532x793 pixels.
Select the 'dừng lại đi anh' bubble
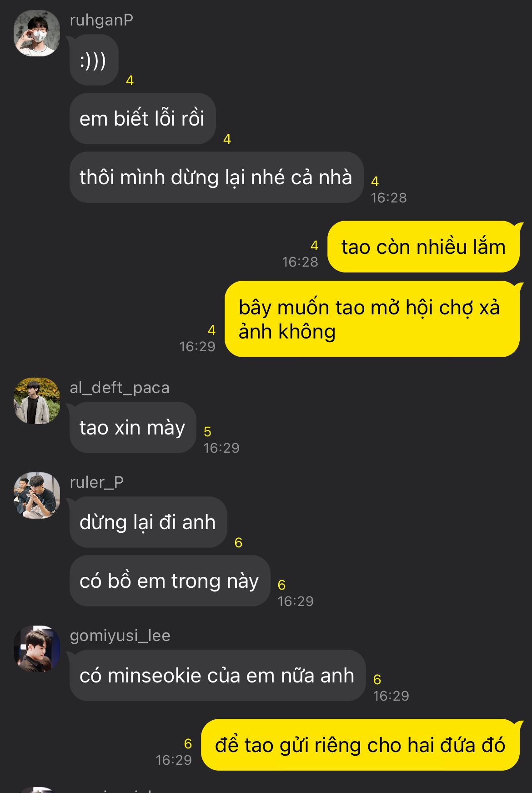click(148, 522)
